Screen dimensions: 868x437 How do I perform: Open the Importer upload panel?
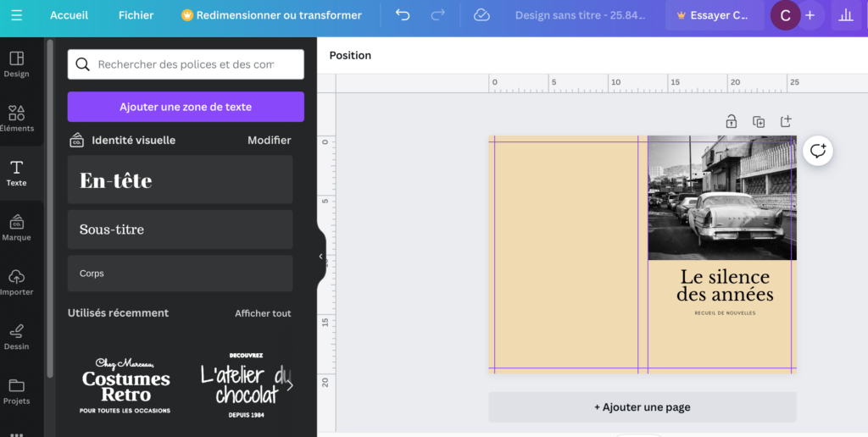point(17,282)
